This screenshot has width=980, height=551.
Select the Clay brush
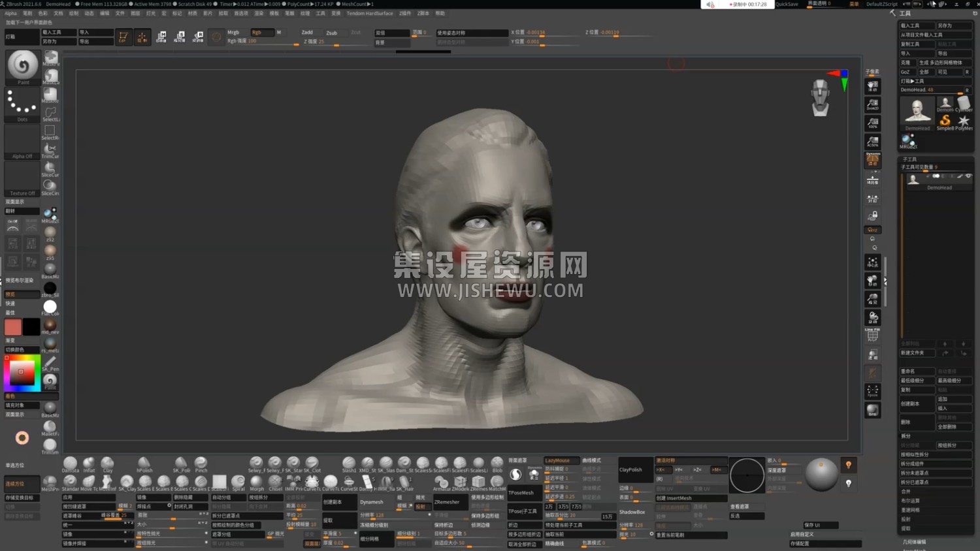click(x=108, y=464)
